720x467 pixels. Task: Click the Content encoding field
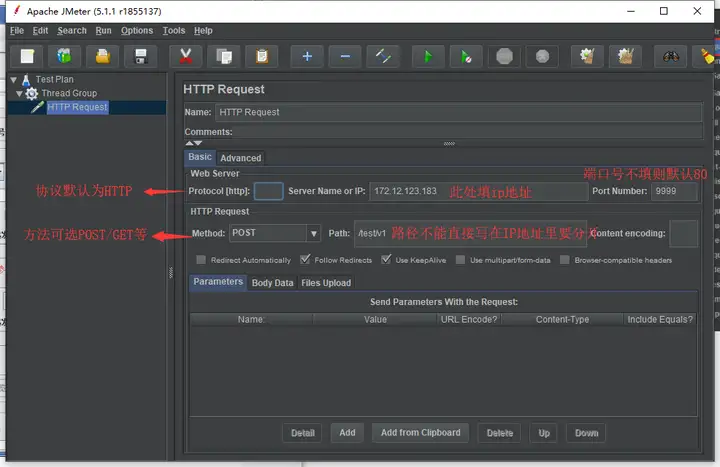point(684,233)
